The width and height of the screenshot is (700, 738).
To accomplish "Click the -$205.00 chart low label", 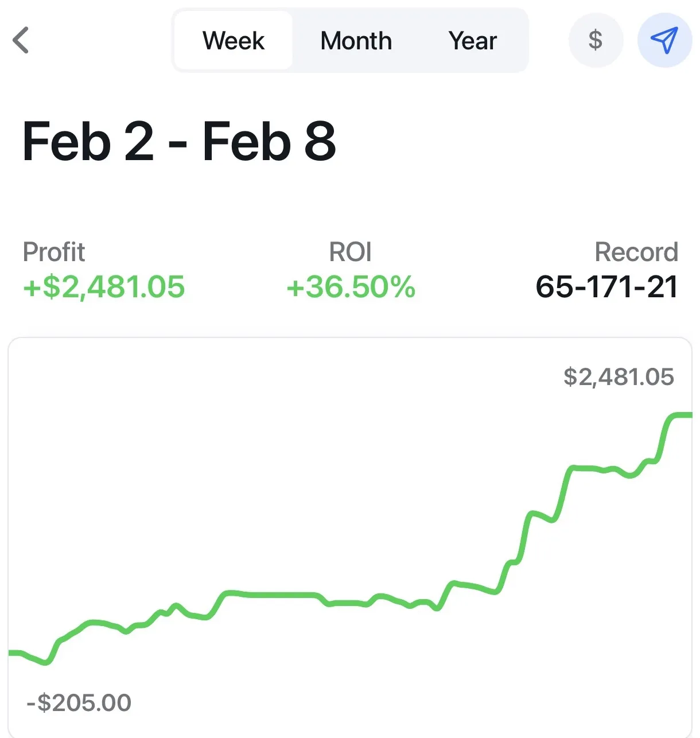I will [79, 702].
